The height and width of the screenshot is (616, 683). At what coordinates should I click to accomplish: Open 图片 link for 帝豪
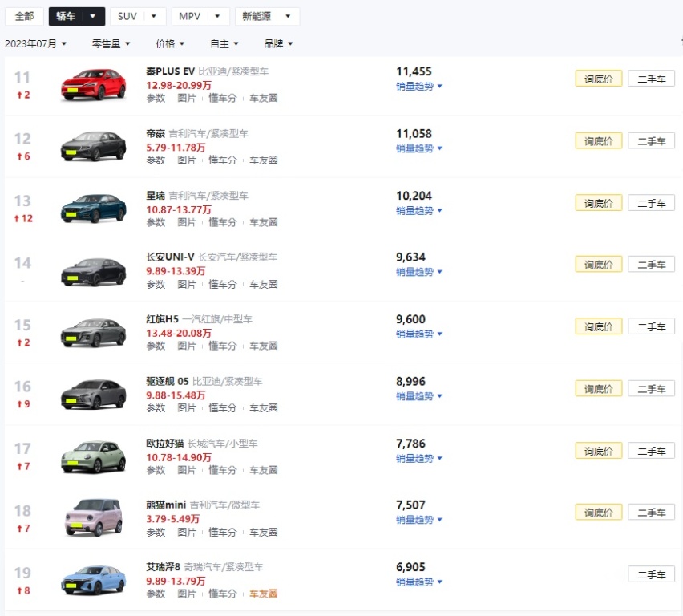point(187,160)
